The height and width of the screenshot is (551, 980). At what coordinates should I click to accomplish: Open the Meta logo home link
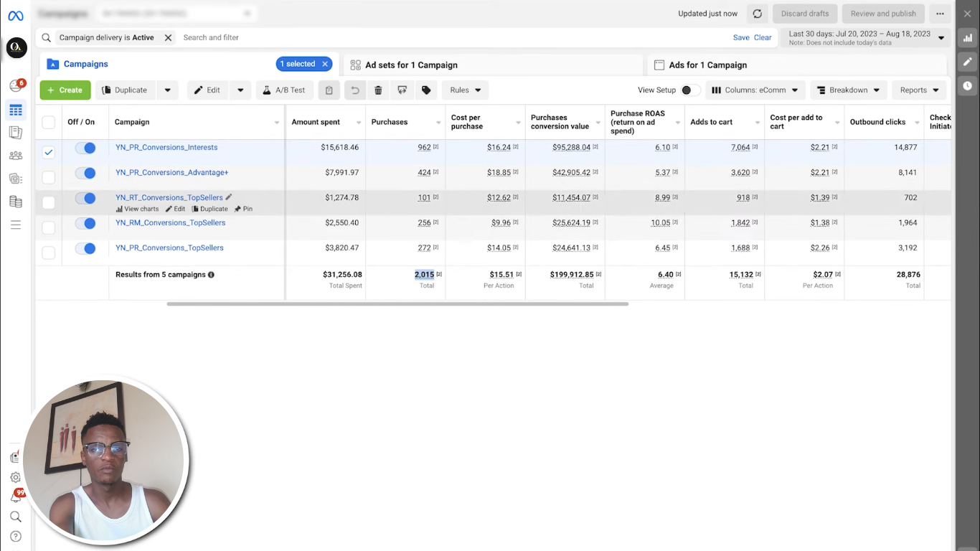(x=16, y=16)
